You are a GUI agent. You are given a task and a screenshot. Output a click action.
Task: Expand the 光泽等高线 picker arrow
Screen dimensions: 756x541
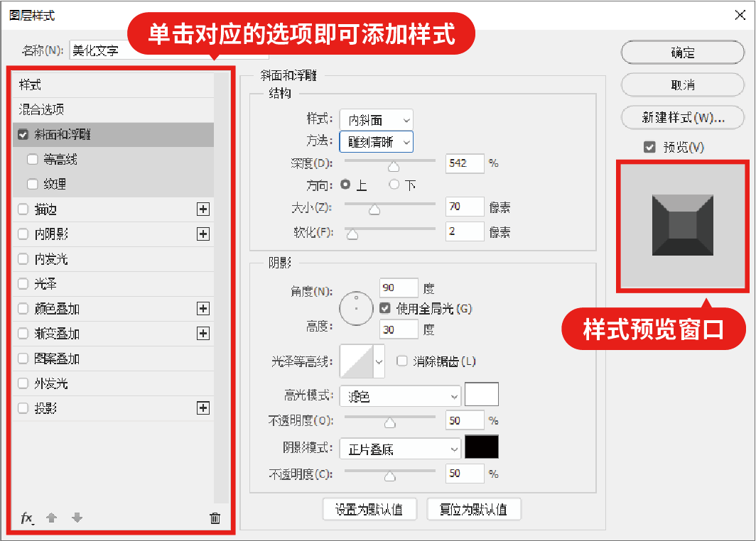click(x=379, y=362)
